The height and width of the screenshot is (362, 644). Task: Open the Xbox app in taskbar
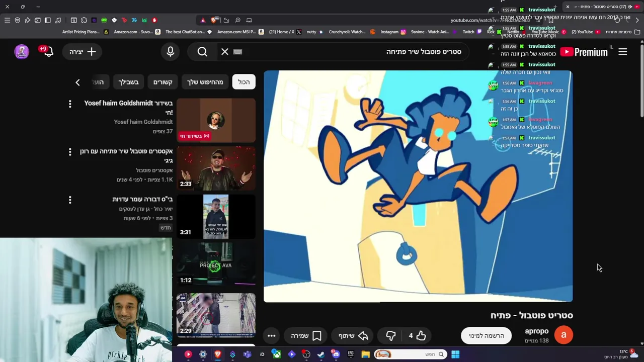pos(277,354)
